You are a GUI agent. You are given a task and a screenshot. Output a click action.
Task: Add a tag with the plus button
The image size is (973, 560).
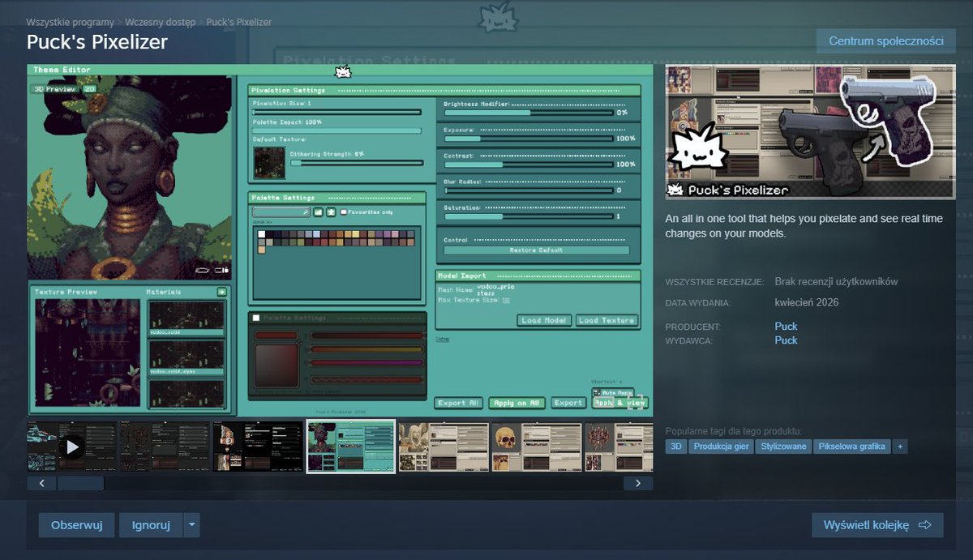tap(900, 447)
